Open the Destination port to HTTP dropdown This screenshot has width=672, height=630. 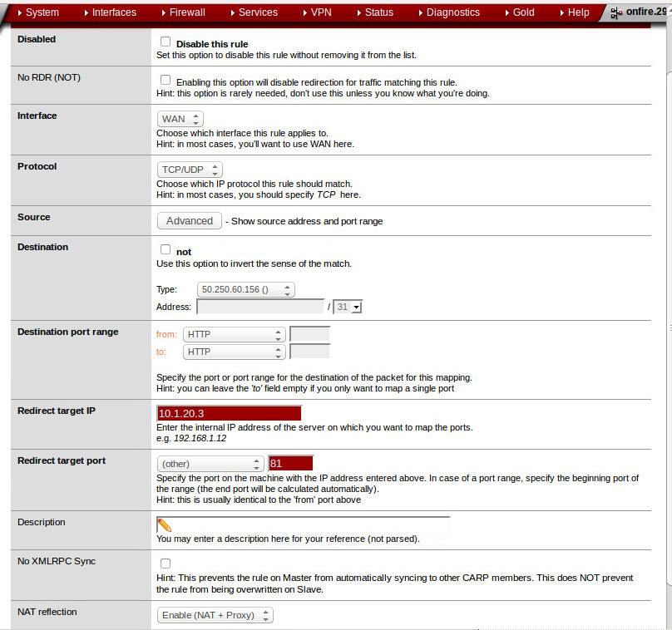(x=234, y=352)
